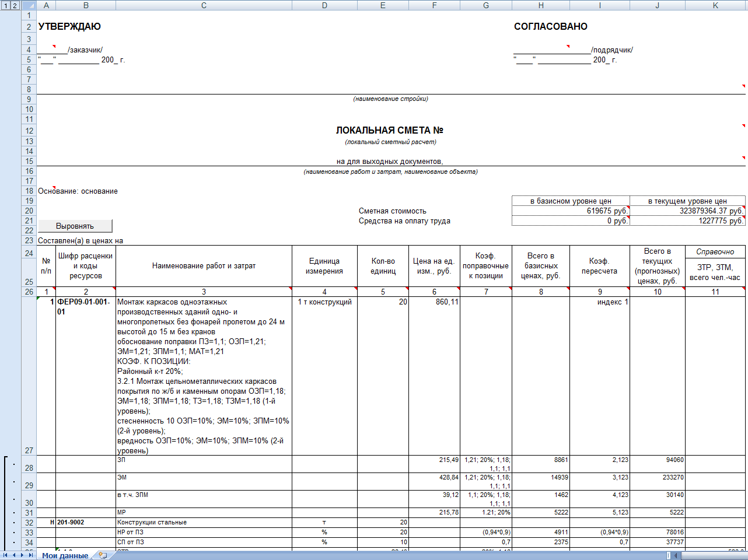Insert a new worksheet using tab icon
This screenshot has width=748, height=560.
[103, 555]
